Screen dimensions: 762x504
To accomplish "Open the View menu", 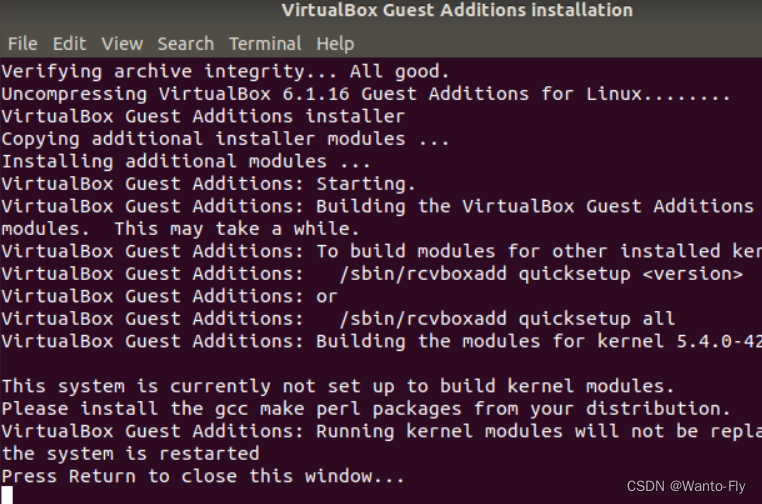I will [x=122, y=44].
